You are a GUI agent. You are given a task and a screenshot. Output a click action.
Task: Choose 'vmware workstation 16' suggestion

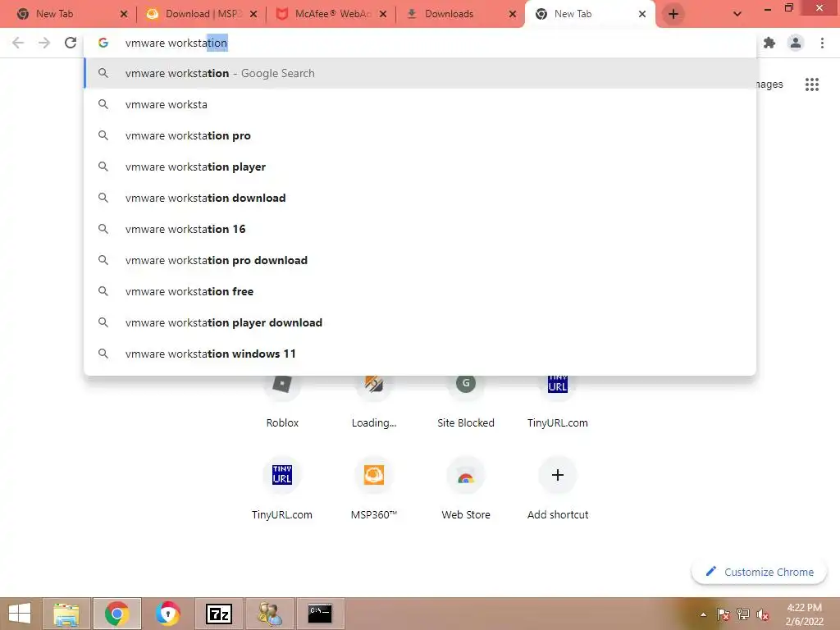(420, 229)
